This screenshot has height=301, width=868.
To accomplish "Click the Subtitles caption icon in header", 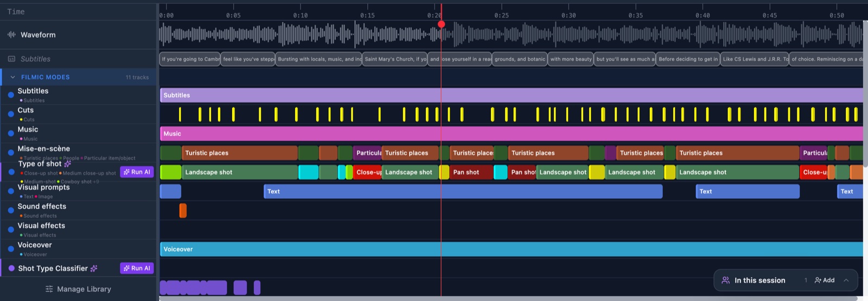I will click(x=11, y=59).
